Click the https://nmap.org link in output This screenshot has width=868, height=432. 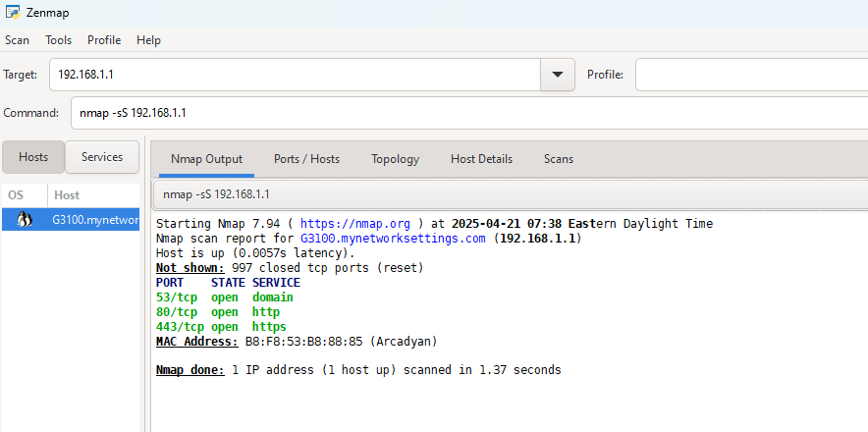[355, 224]
